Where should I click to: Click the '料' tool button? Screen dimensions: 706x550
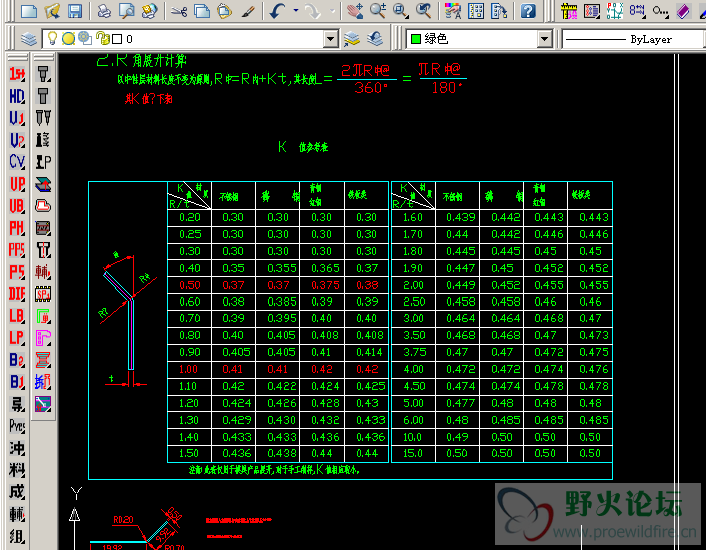tap(17, 470)
